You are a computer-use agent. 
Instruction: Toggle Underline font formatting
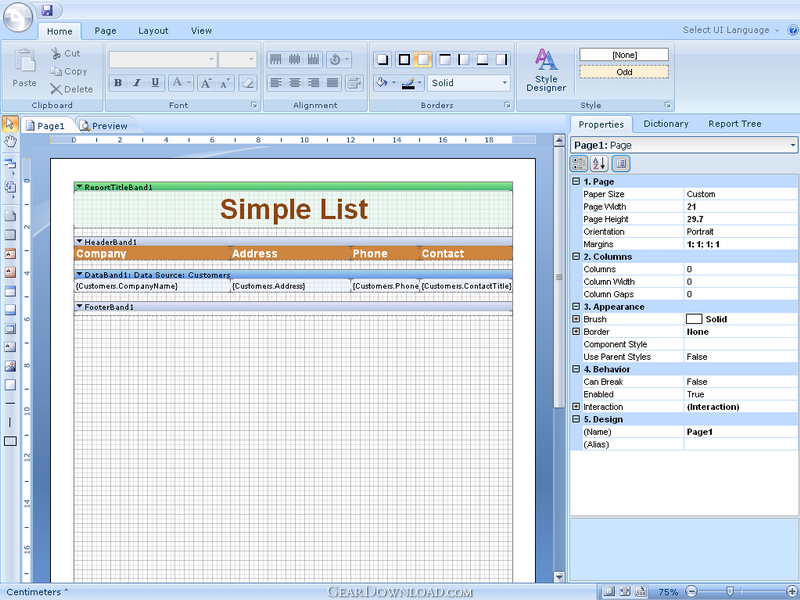[156, 83]
